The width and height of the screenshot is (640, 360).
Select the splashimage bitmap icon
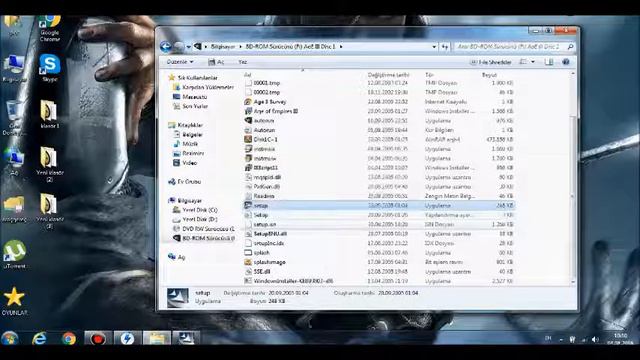(x=248, y=262)
